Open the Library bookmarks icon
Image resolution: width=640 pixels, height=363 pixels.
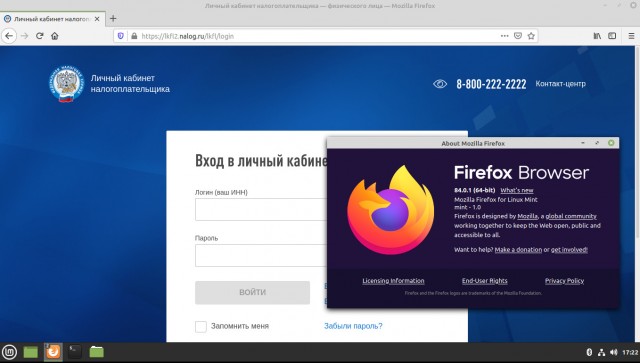(597, 36)
